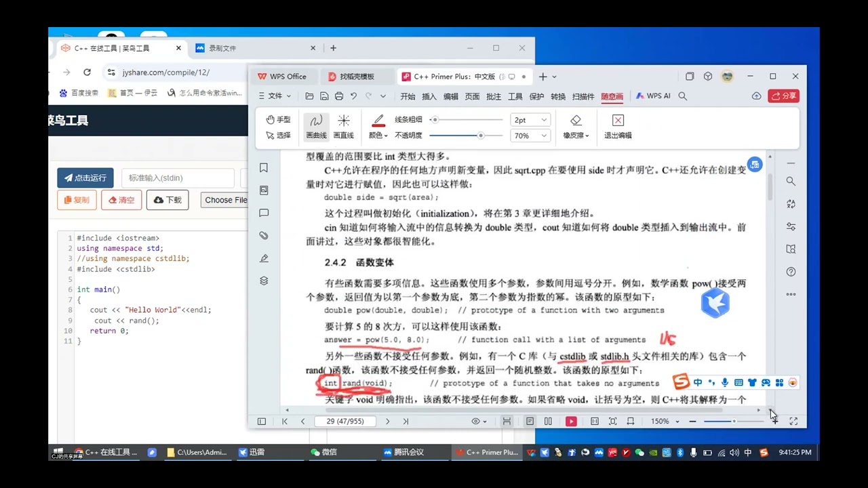Open the layers panel in PDF sidebar
The image size is (868, 488).
click(264, 281)
